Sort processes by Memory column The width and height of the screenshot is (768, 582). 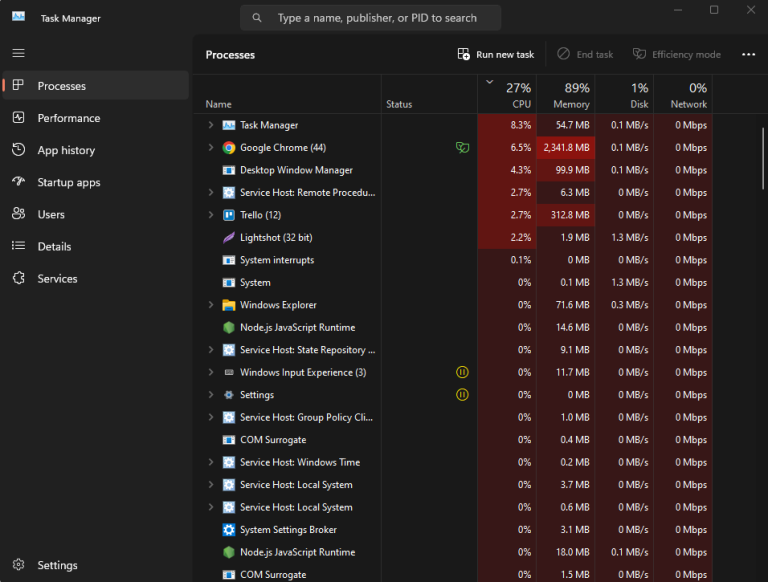pyautogui.click(x=570, y=96)
